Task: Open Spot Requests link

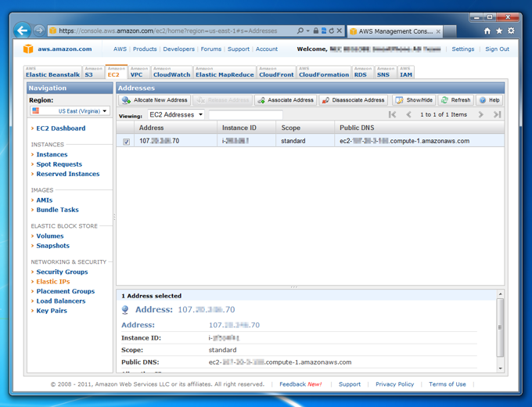Action: [59, 164]
